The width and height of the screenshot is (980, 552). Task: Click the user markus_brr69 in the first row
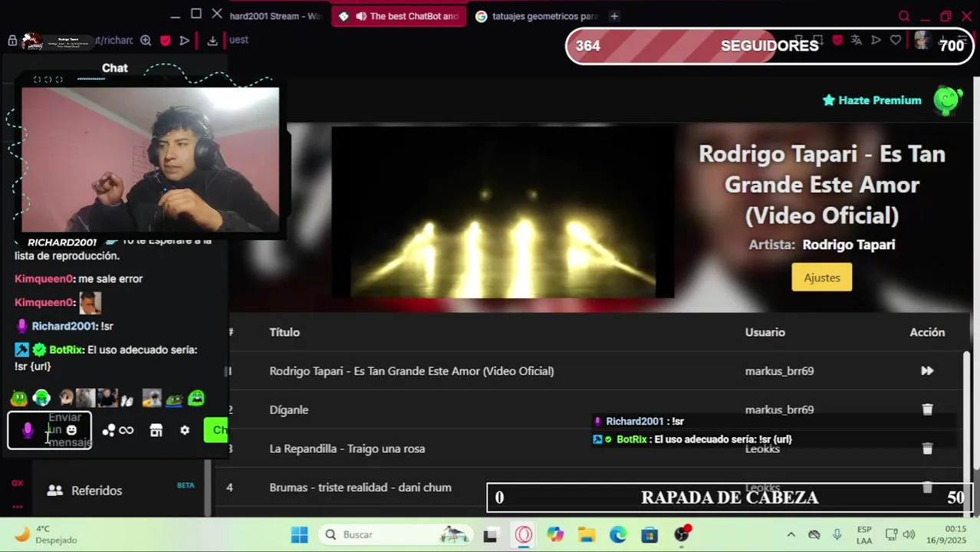pyautogui.click(x=779, y=371)
